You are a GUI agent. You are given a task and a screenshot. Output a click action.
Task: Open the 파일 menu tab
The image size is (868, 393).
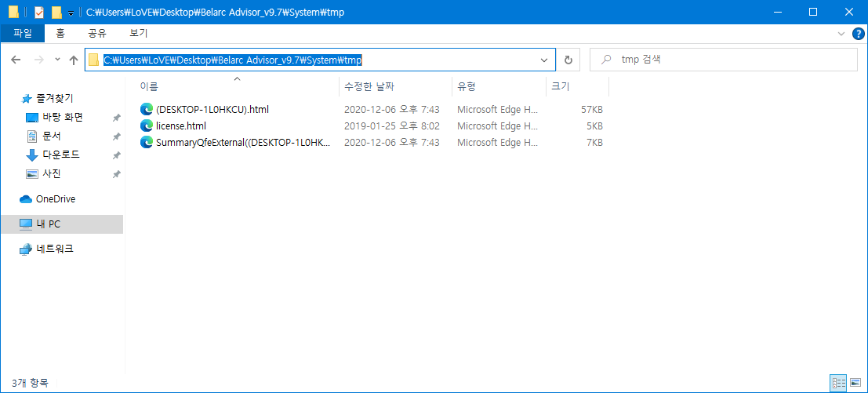(x=23, y=33)
